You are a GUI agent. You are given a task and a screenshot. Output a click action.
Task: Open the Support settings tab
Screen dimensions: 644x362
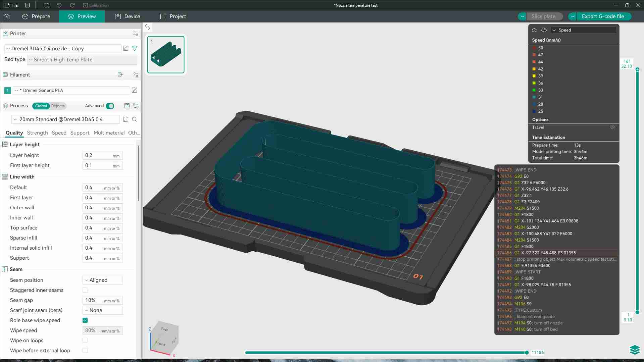pos(80,133)
